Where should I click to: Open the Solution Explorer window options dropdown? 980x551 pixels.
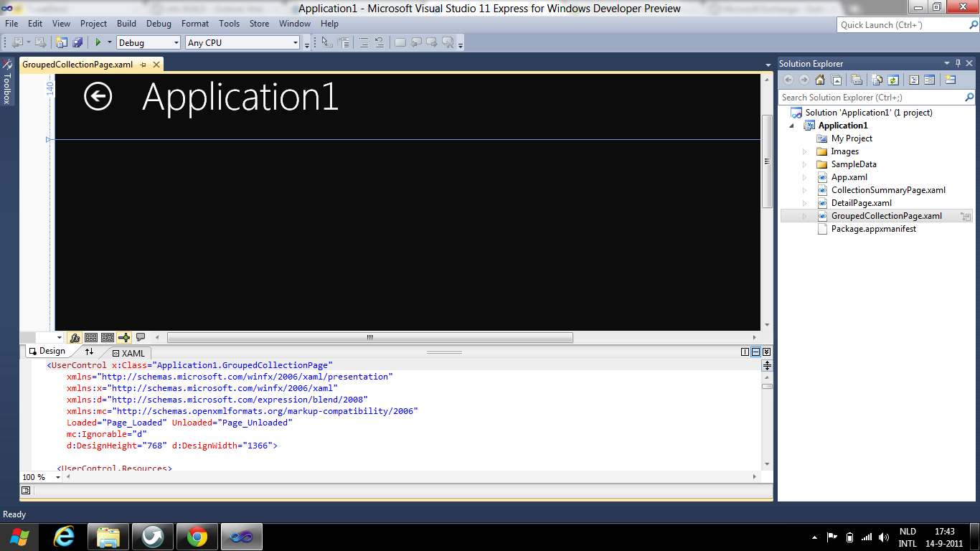[x=947, y=63]
